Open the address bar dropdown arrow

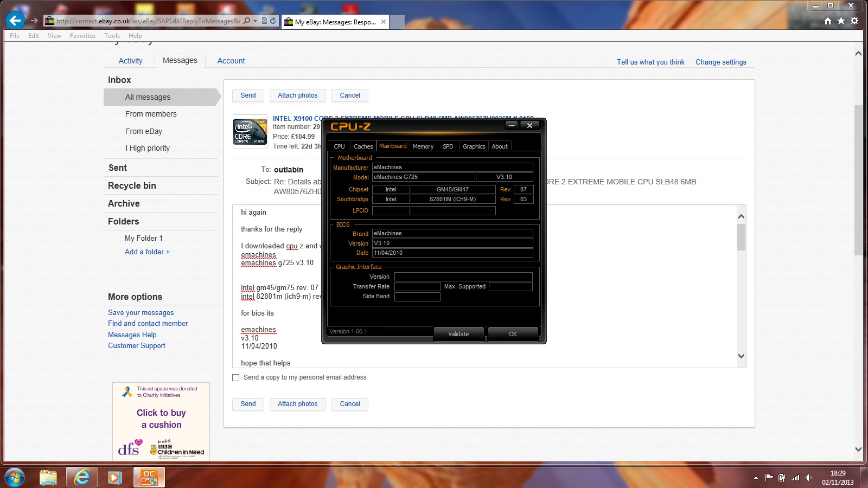point(255,21)
